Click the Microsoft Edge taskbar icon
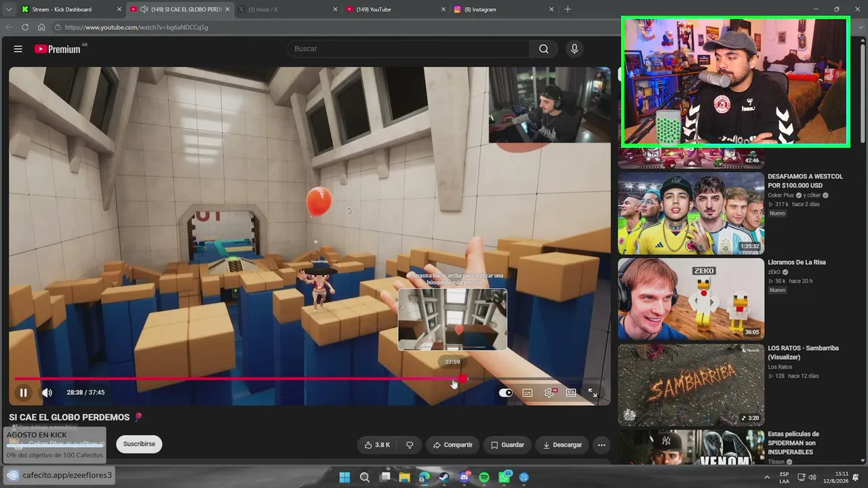 425,477
